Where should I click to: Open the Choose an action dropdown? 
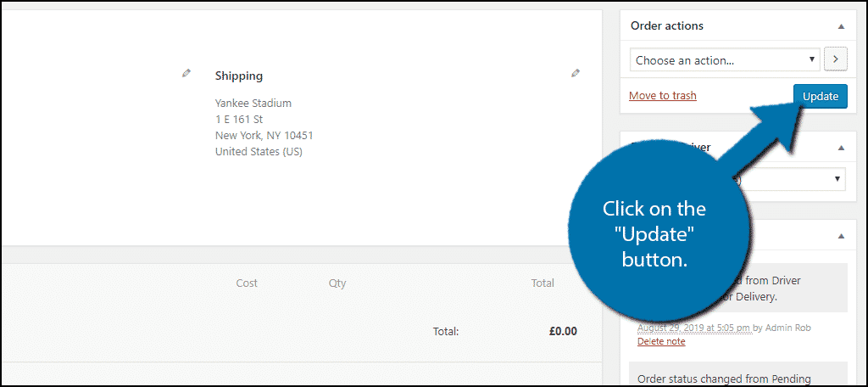click(x=725, y=60)
